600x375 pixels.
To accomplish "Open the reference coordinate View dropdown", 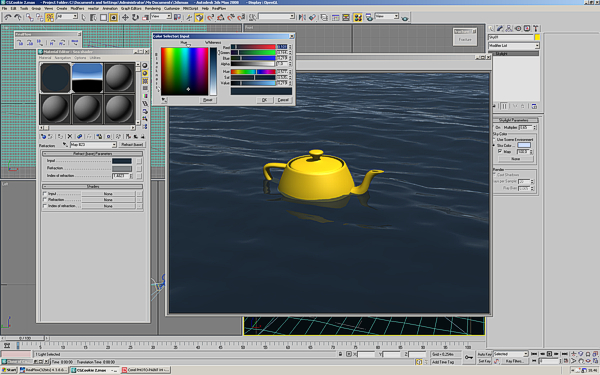I will 161,16.
